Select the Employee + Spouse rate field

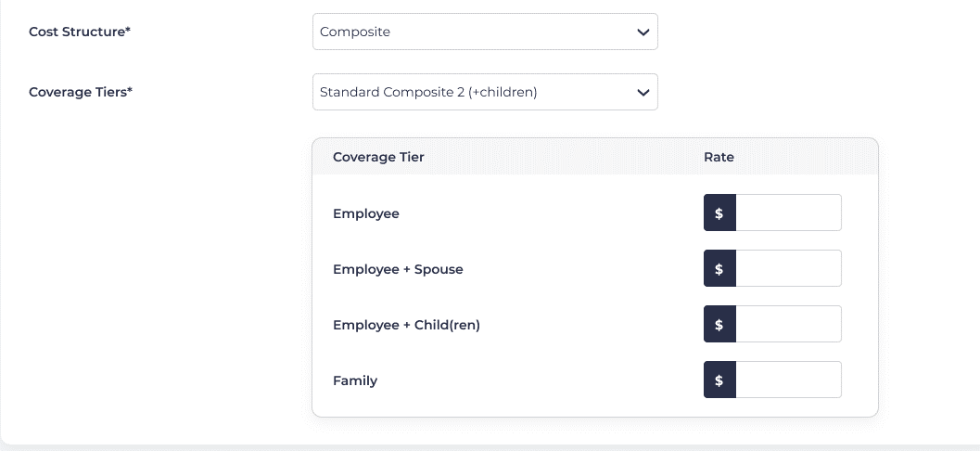point(788,268)
